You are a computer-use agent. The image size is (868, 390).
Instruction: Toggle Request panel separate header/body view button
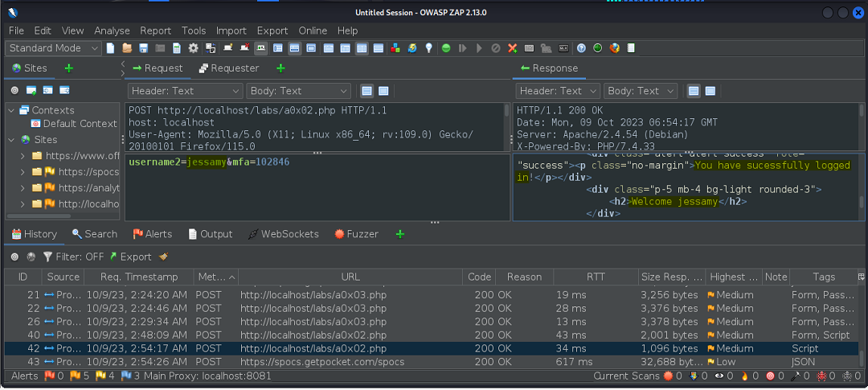(x=366, y=91)
